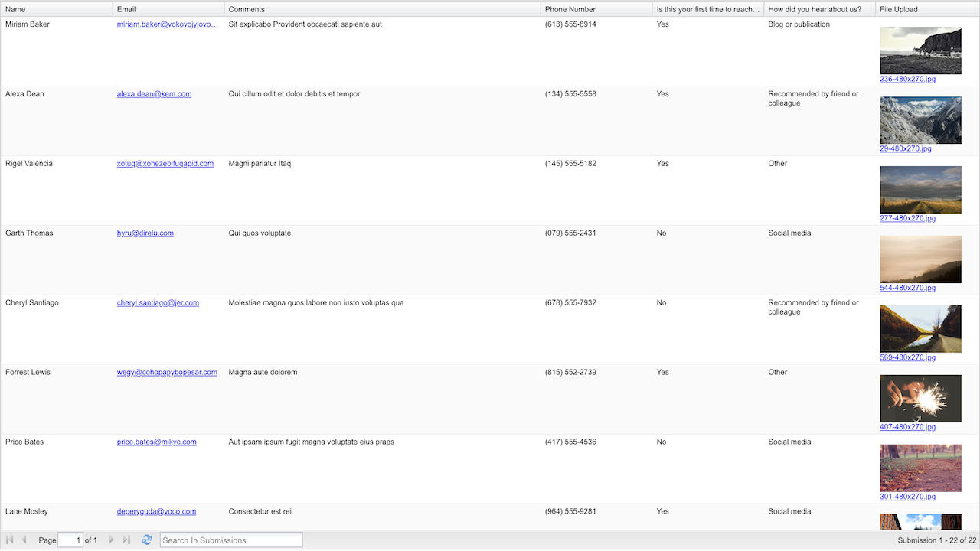
Task: Open Alexa Dean's email link
Action: coord(154,94)
